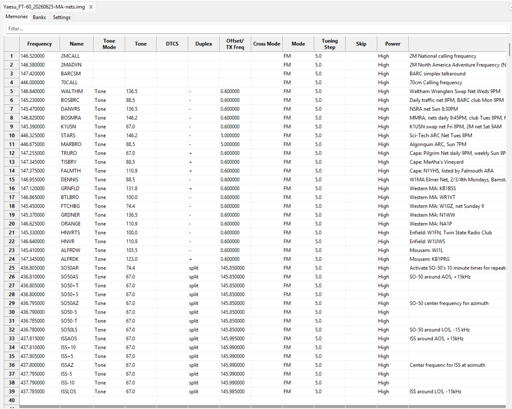Open Tone Mode cell for BOSBRC row

109,100
